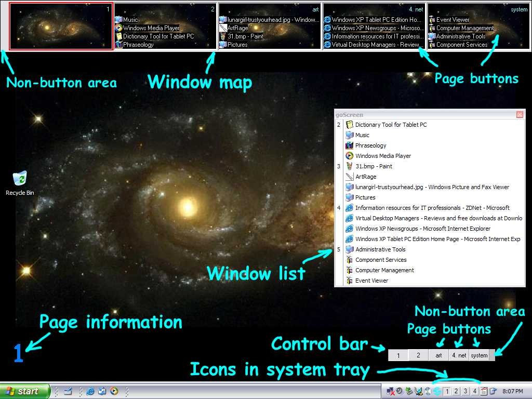Switch to page 2 via system tray icon

click(456, 392)
